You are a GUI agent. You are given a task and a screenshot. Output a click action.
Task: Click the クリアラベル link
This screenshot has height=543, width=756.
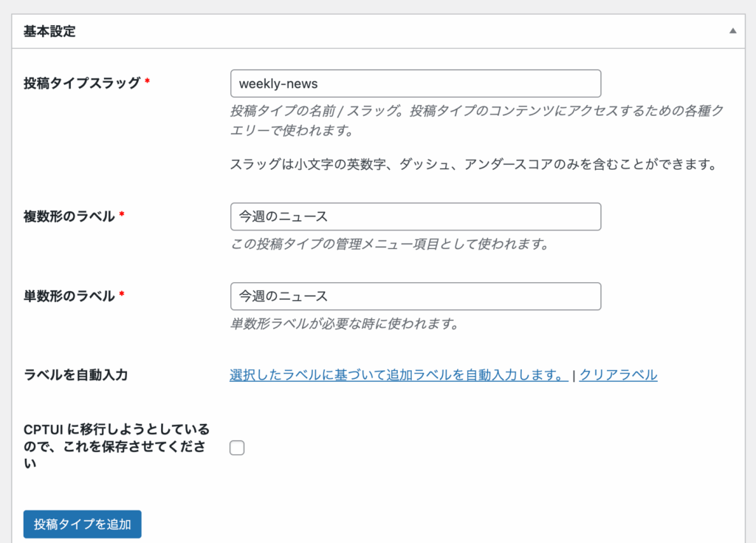point(618,375)
